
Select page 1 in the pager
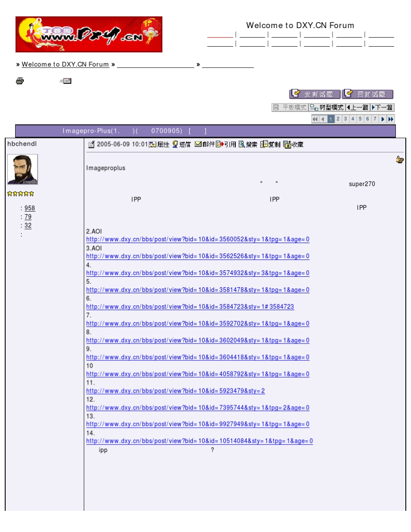point(331,119)
